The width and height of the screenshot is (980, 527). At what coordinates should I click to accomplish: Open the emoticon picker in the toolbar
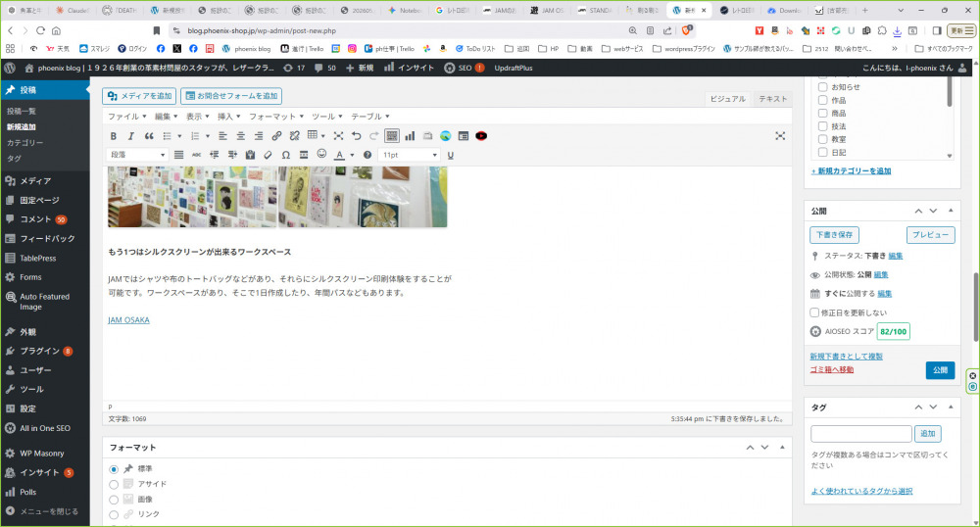[321, 155]
